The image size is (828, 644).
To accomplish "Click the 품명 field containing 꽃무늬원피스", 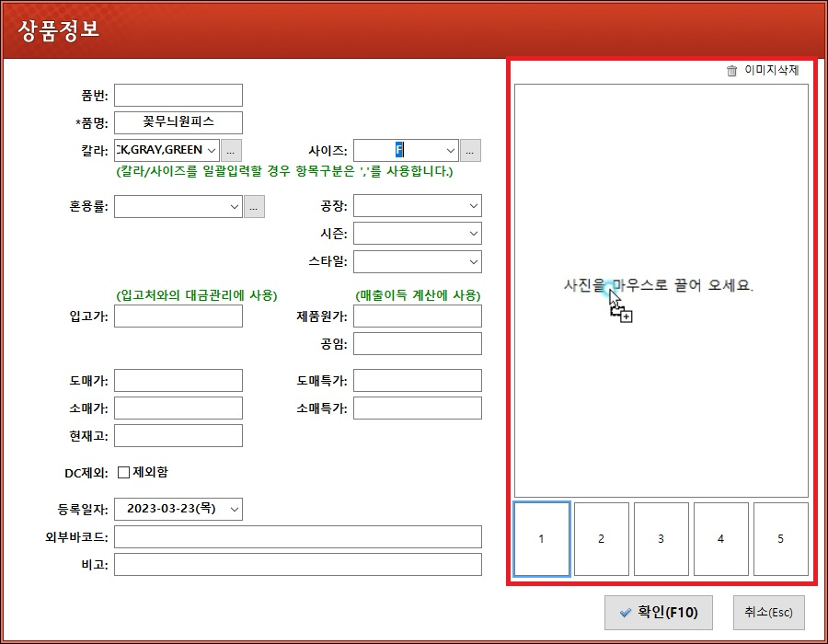I will (178, 122).
